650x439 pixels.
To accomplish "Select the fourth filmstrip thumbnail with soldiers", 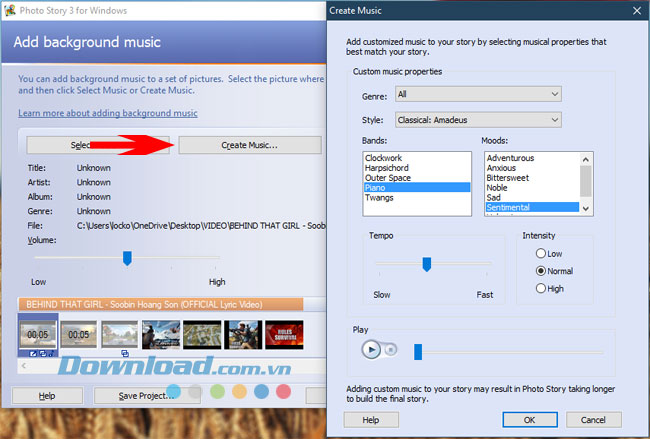I will (x=161, y=334).
